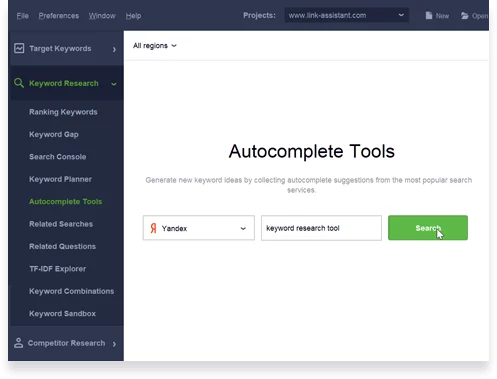Image resolution: width=497 pixels, height=379 pixels.
Task: Click the New project file icon
Action: [429, 16]
